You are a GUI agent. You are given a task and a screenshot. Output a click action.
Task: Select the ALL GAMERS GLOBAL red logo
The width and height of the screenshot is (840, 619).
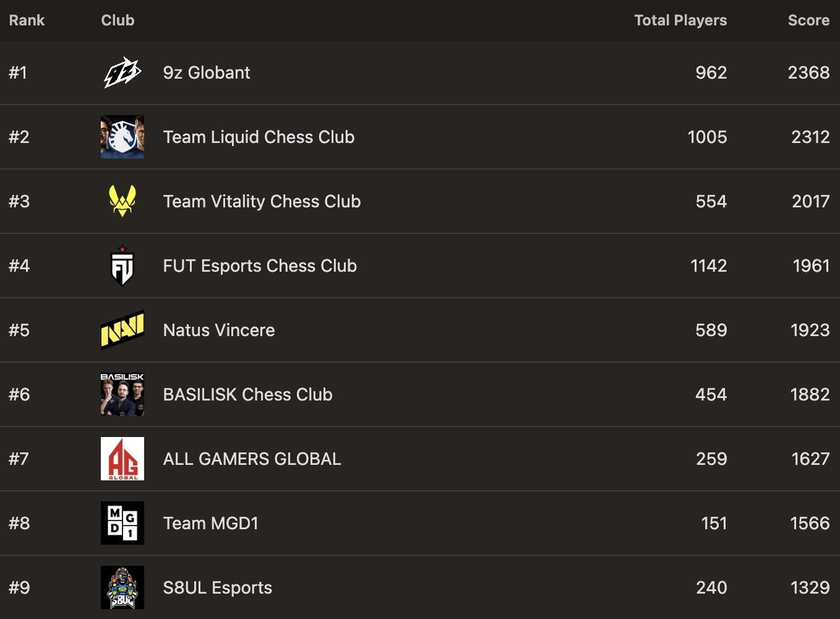(122, 459)
